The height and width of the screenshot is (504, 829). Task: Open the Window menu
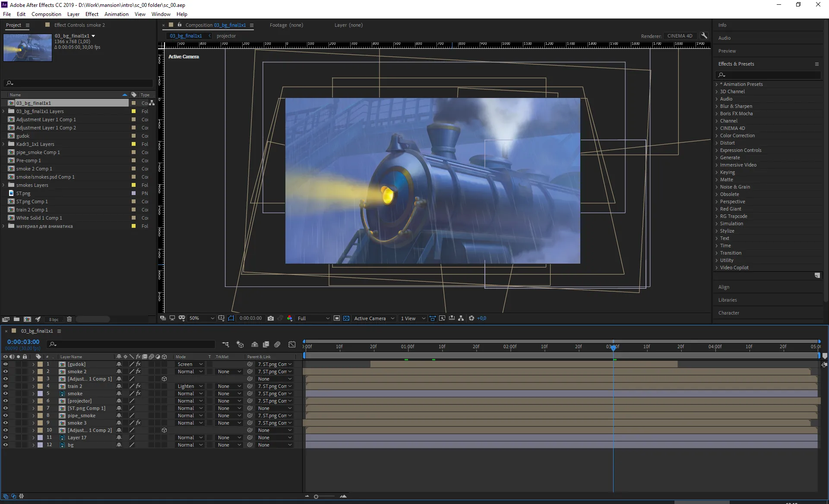click(161, 14)
